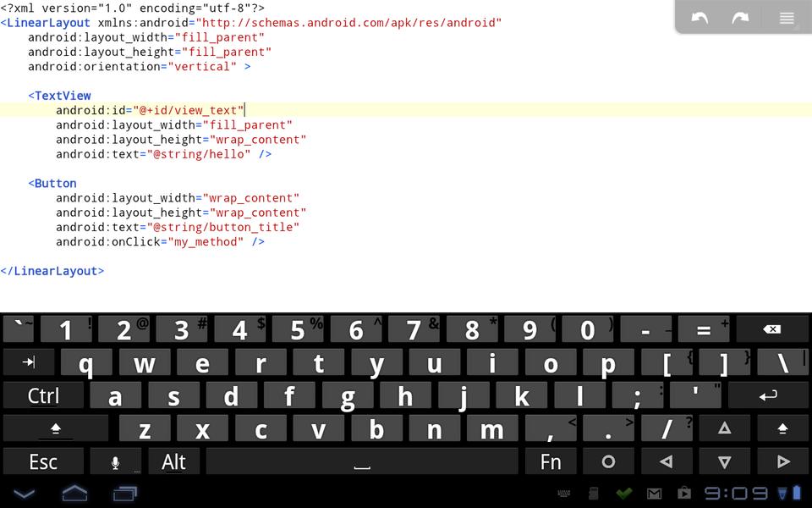This screenshot has height=508, width=812.
Task: Tap the Tab key on the keyboard
Action: coord(29,362)
